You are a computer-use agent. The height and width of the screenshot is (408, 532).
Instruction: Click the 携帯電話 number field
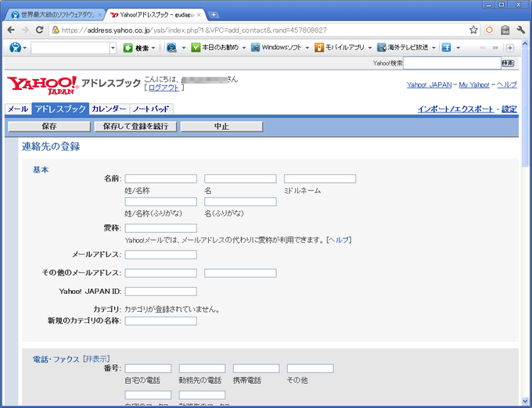tap(256, 368)
